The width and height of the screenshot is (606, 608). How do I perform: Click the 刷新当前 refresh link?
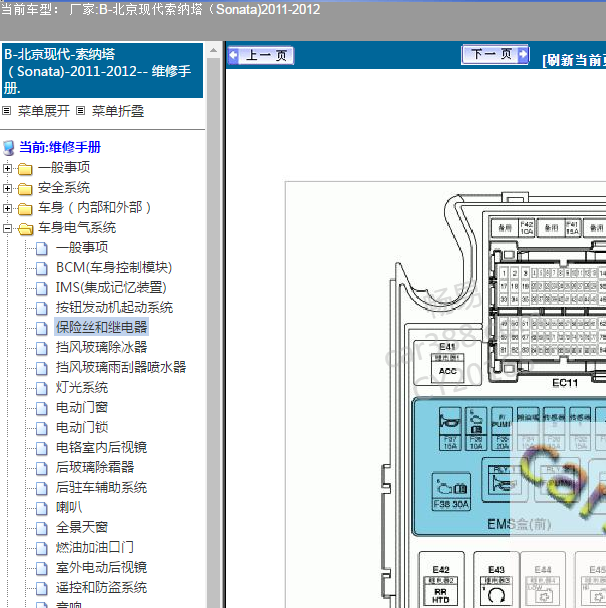point(574,60)
